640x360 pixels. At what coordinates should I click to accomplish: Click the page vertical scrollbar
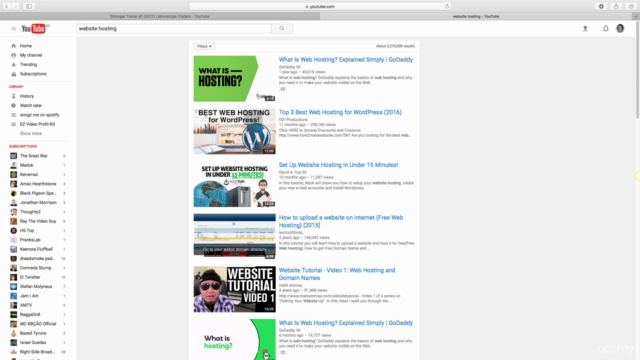coord(638,69)
